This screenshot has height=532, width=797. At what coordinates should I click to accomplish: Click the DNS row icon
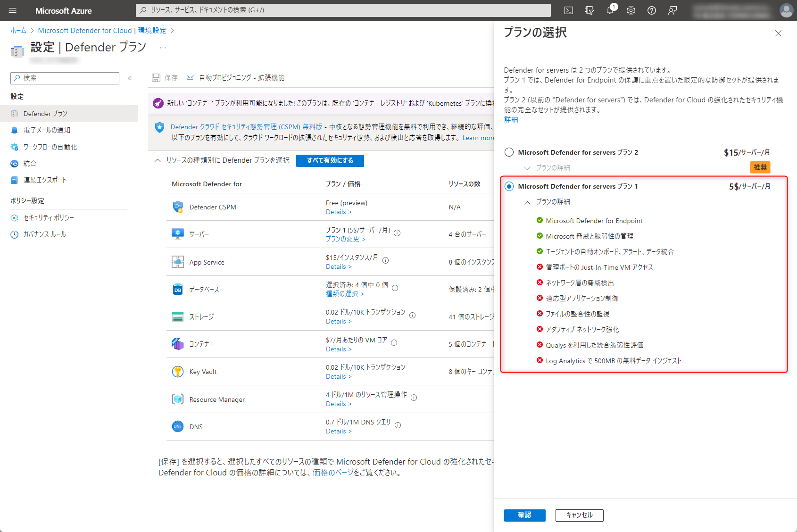[x=178, y=427]
